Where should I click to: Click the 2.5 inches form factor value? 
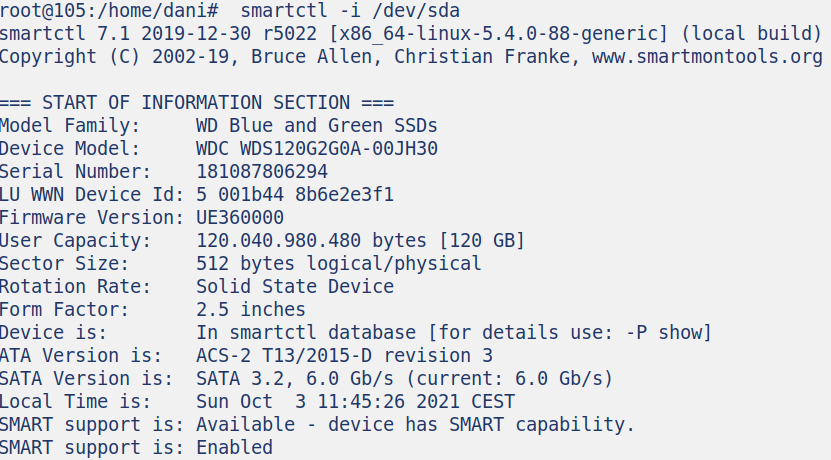(x=251, y=310)
